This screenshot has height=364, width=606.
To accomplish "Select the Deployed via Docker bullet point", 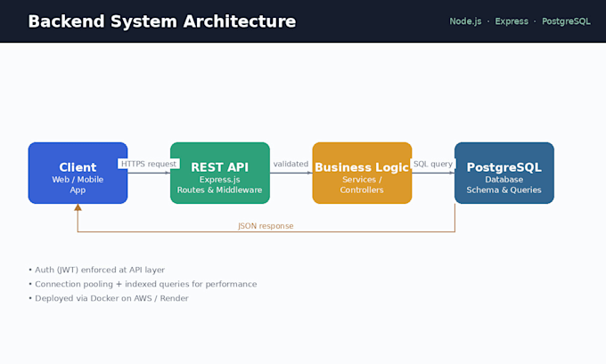I will 109,298.
